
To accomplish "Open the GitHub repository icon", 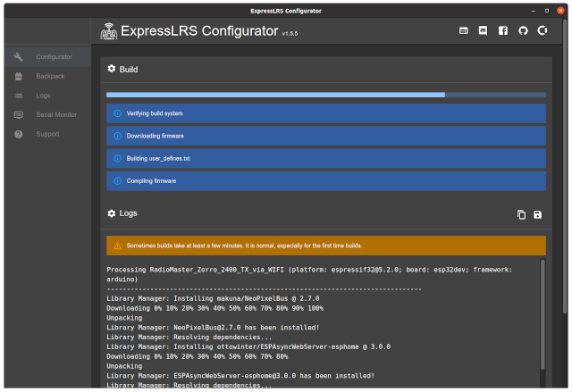I will click(x=523, y=30).
